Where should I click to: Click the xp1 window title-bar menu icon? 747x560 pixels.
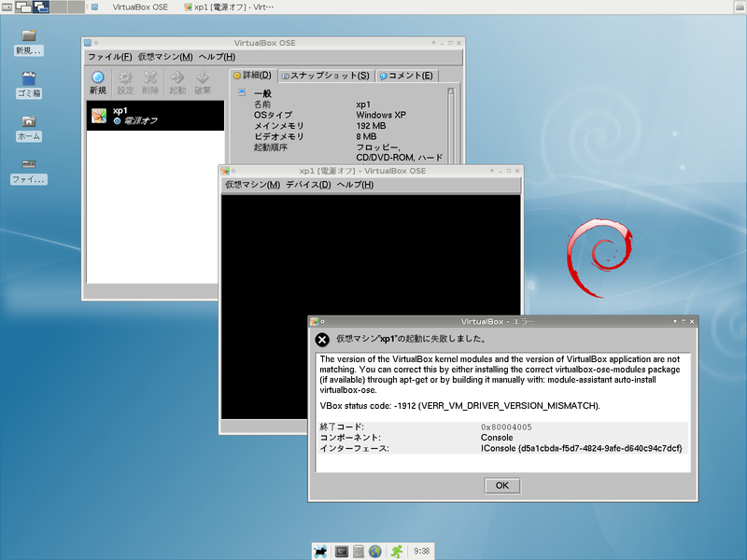(225, 171)
